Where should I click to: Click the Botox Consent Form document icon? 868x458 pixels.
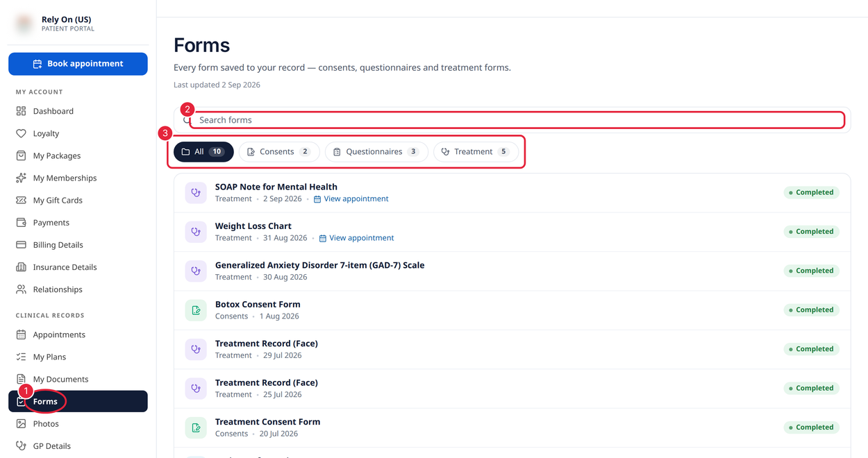196,310
